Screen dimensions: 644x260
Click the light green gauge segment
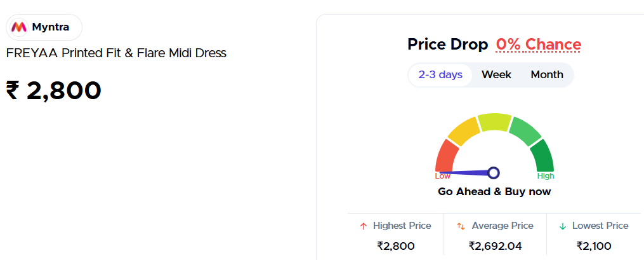(x=525, y=130)
